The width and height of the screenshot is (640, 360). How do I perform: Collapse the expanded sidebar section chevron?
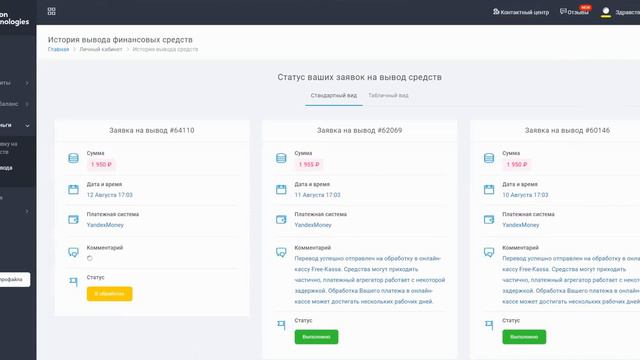27,125
